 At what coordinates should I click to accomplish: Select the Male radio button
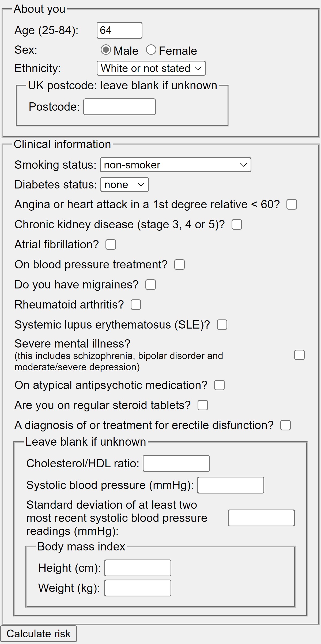click(106, 50)
